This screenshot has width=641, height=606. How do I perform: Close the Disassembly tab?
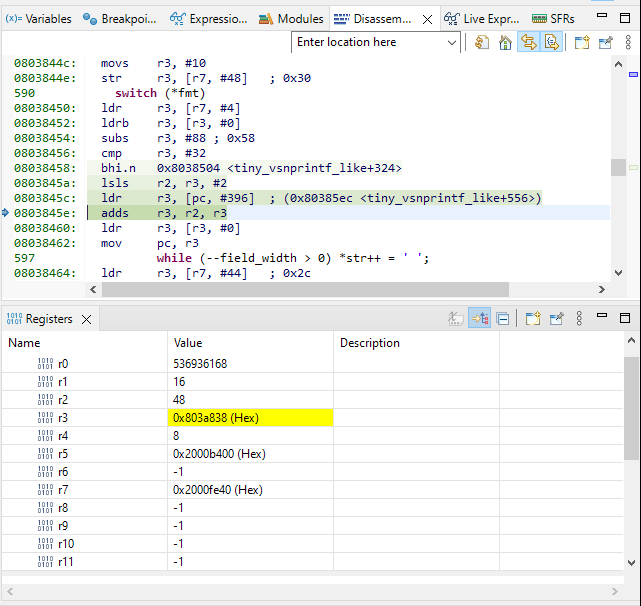[x=427, y=19]
